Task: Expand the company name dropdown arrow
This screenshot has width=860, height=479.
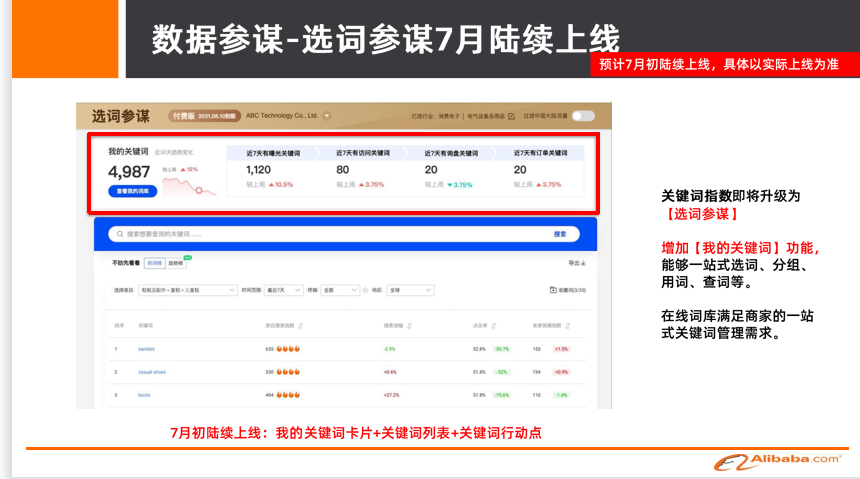Action: [x=326, y=116]
